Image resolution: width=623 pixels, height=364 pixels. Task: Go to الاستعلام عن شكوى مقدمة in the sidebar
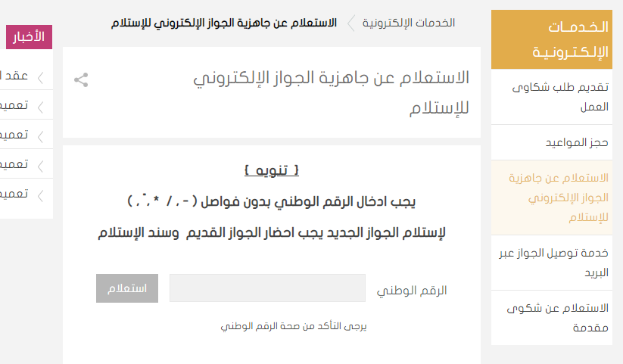pyautogui.click(x=566, y=318)
